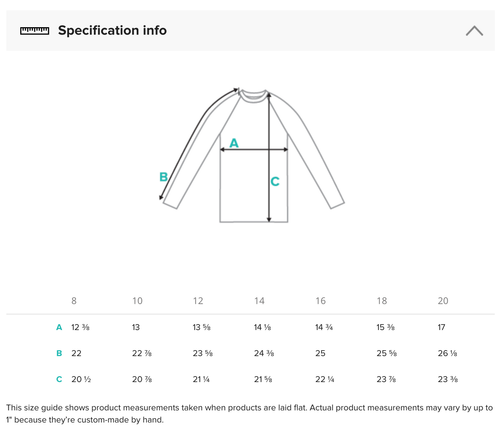Image resolution: width=504 pixels, height=441 pixels.
Task: Click the size 20 chest width value 17
Action: pos(442,327)
